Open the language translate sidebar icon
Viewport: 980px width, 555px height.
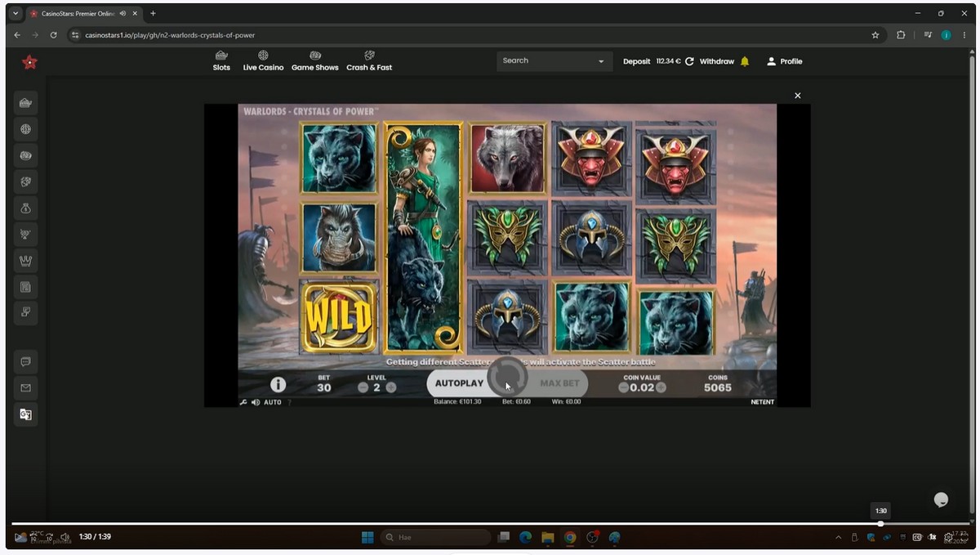point(25,414)
